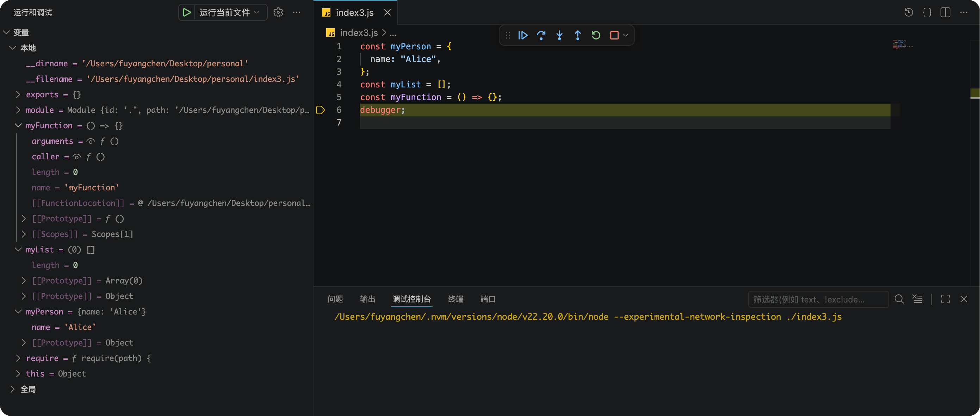This screenshot has height=416, width=980.
Task: Switch to the 调试控制台 panel tab
Action: pos(412,299)
